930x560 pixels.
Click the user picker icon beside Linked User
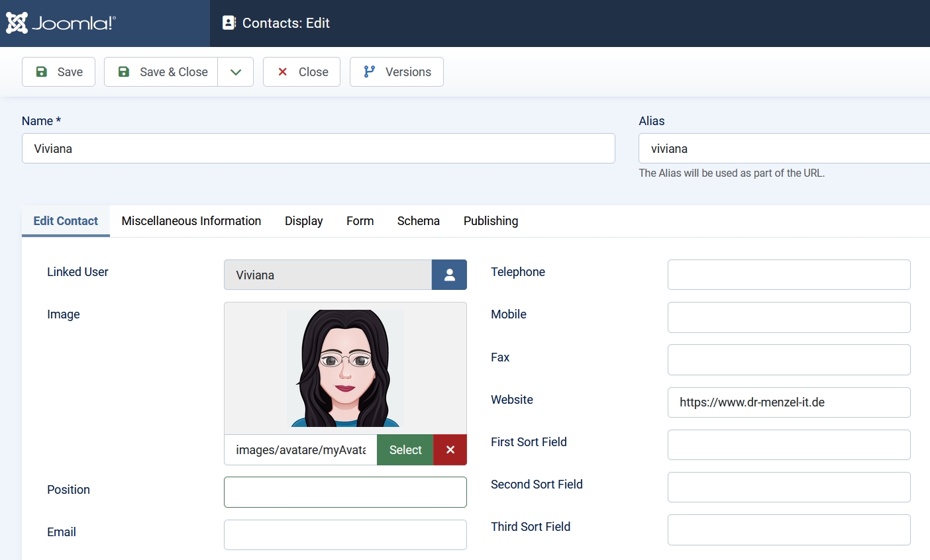[450, 275]
